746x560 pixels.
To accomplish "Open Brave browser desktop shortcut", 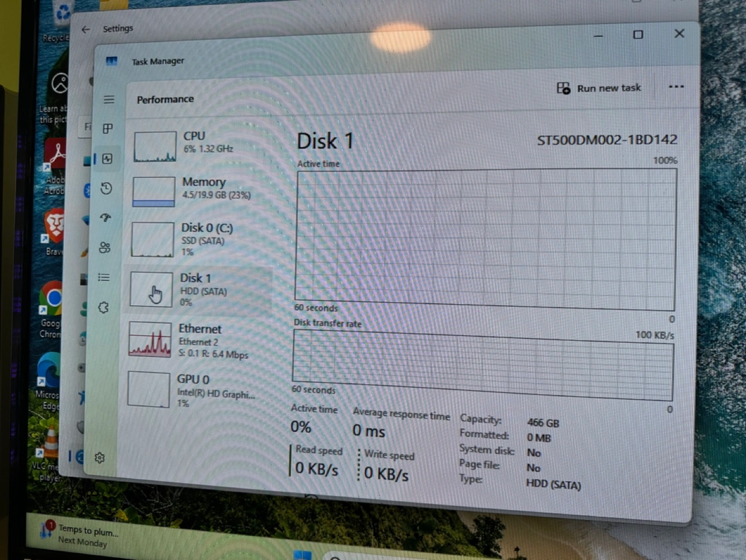I will [x=54, y=232].
